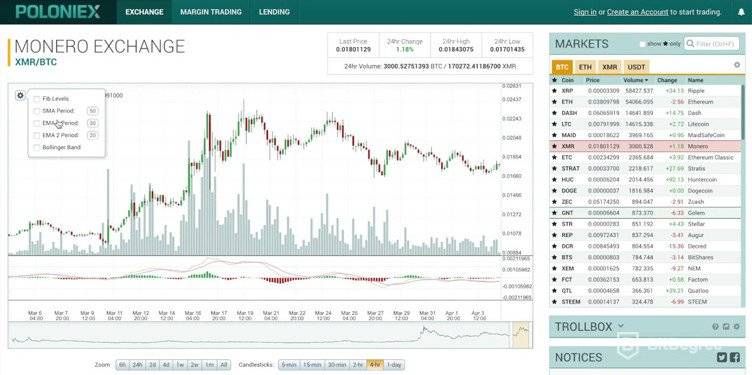
Task: Sort markets by Name column
Action: point(695,80)
